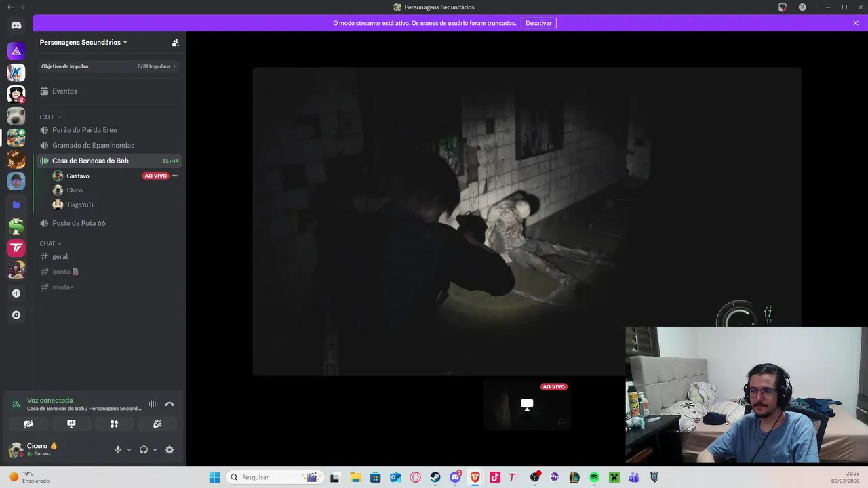Open Spotify from taskbar
This screenshot has height=488, width=868.
click(x=594, y=477)
